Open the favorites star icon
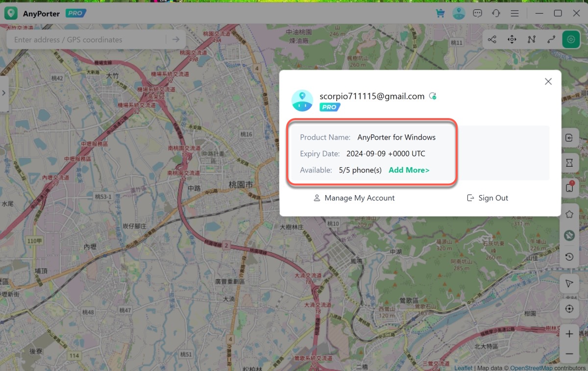Screen dimensions: 588x371 click(x=569, y=214)
